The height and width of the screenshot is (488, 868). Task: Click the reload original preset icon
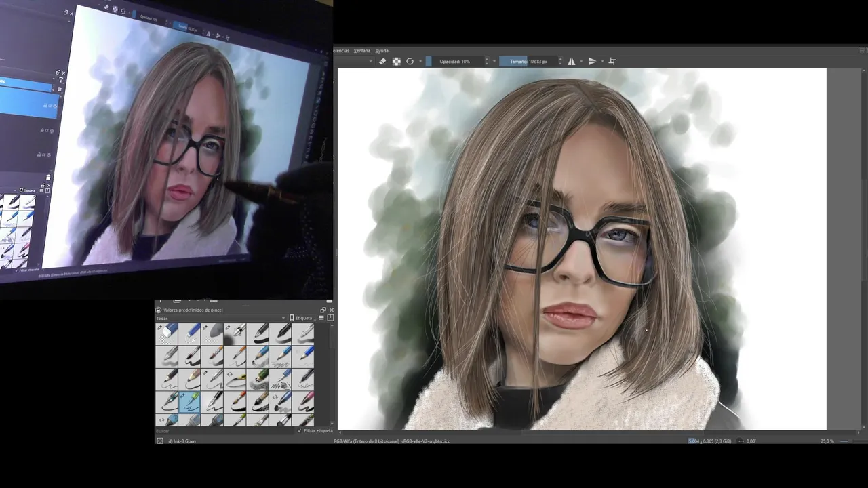(x=410, y=61)
